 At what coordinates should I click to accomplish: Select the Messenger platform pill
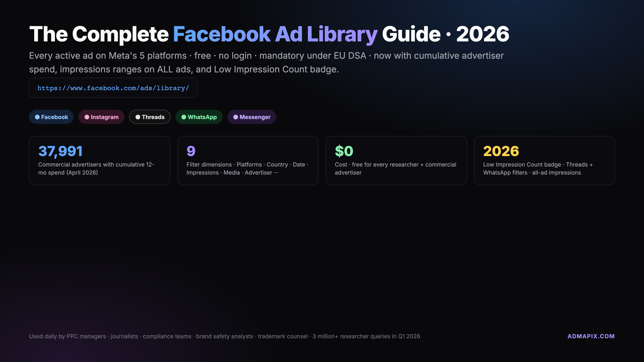click(255, 117)
